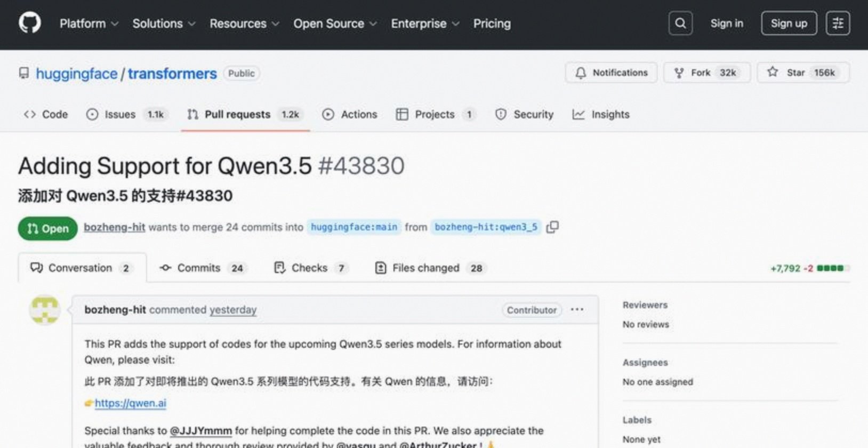This screenshot has height=448, width=868.
Task: Open the GitHub homepage logo
Action: tap(30, 23)
